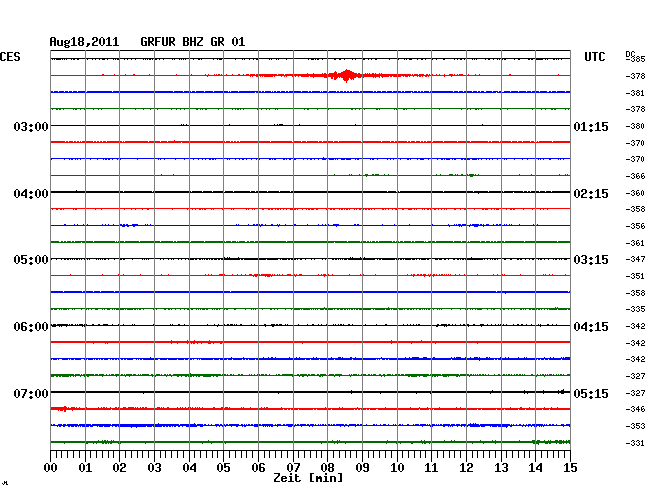The height and width of the screenshot is (494, 650).
Task: Click the minute axis tick label "04"
Action: [x=189, y=468]
